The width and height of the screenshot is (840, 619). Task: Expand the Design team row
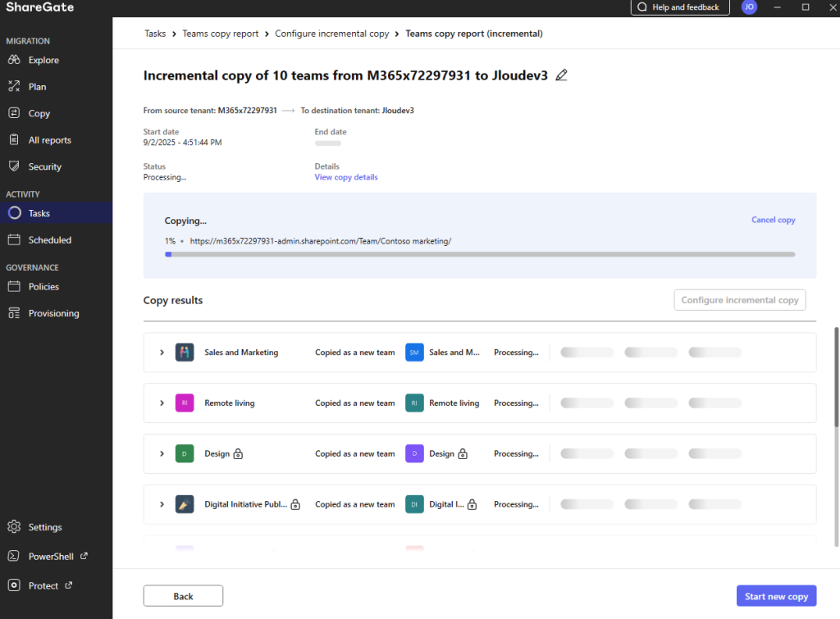tap(162, 453)
